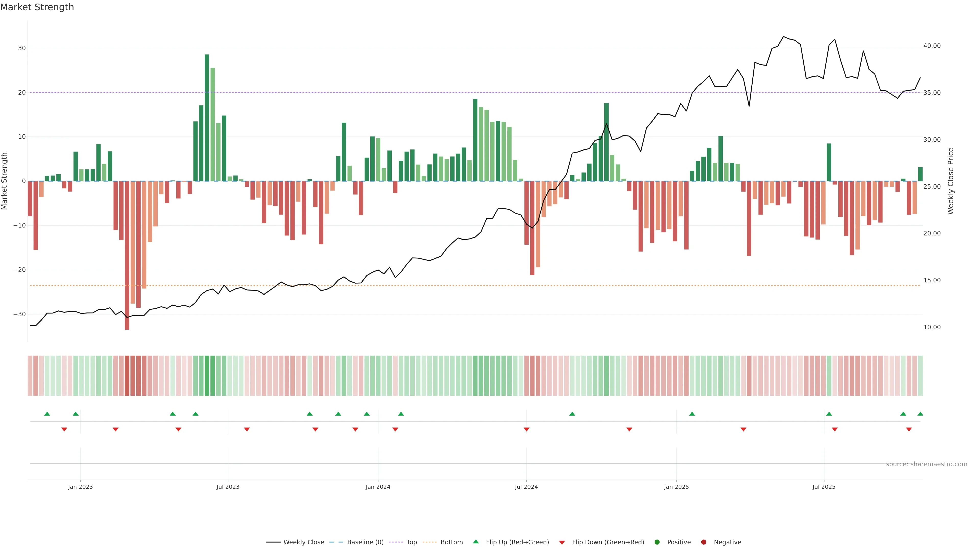Click the darkest green heatmap strip cell
Image resolution: width=980 pixels, height=551 pixels.
pos(207,376)
